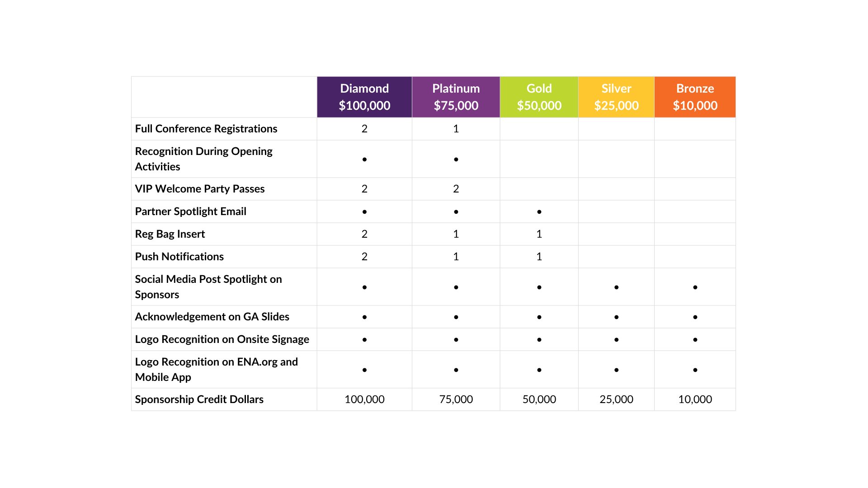Click Platinum bullet for ENA.org and Mobile App

456,370
